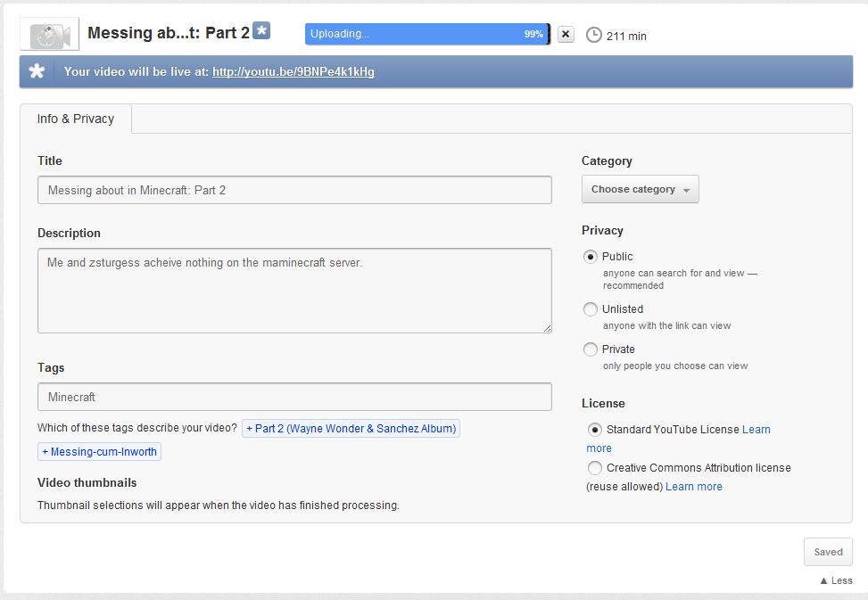Click the video camera thumbnail icon
Image resolution: width=868 pixels, height=600 pixels.
pyautogui.click(x=50, y=34)
